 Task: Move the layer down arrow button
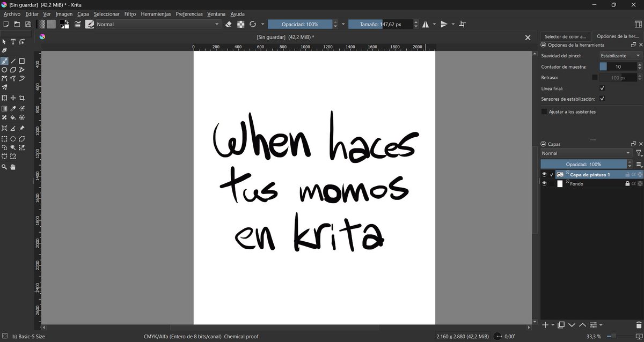coord(572,325)
